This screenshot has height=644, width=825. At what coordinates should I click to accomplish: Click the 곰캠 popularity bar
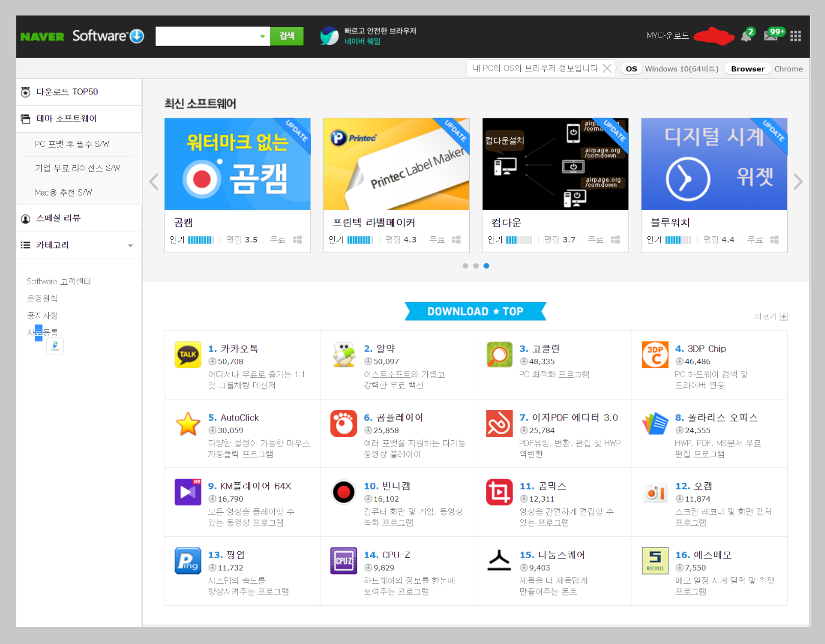(201, 240)
